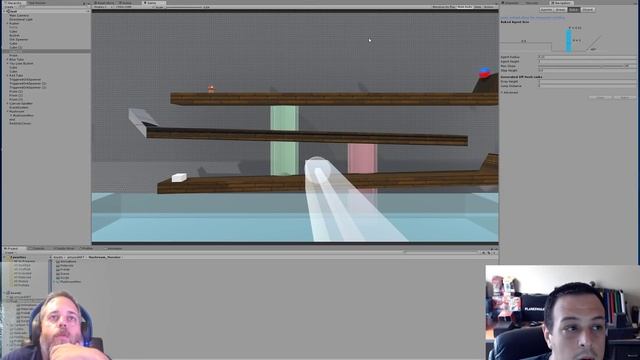Expand the Blue Tube object arrow
The height and width of the screenshot is (360, 640).
click(7, 59)
